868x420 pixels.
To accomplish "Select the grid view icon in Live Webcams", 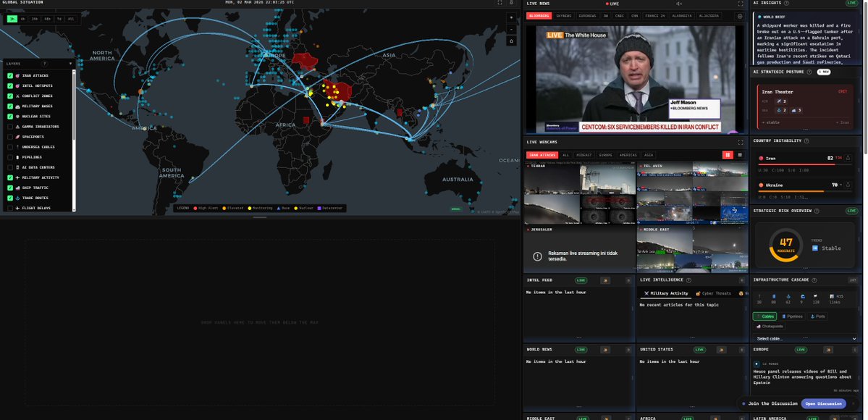I will 728,154.
